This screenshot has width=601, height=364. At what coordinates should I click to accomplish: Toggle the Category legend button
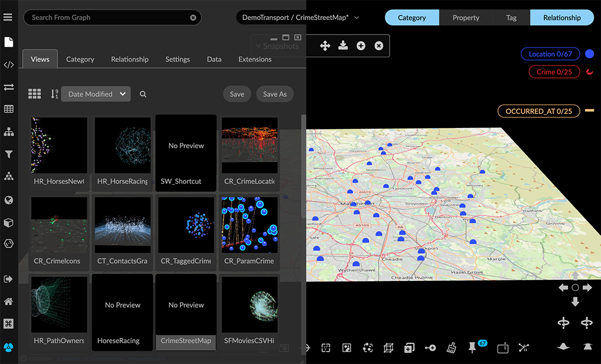pyautogui.click(x=412, y=18)
